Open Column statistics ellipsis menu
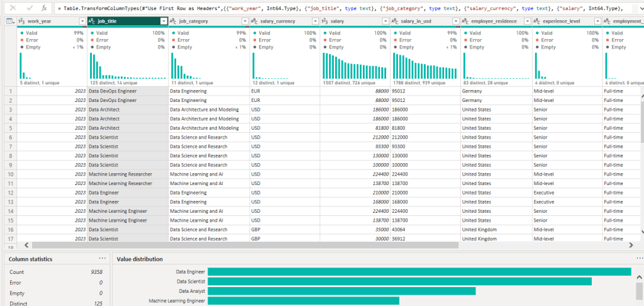The height and width of the screenshot is (306, 644). tap(103, 259)
